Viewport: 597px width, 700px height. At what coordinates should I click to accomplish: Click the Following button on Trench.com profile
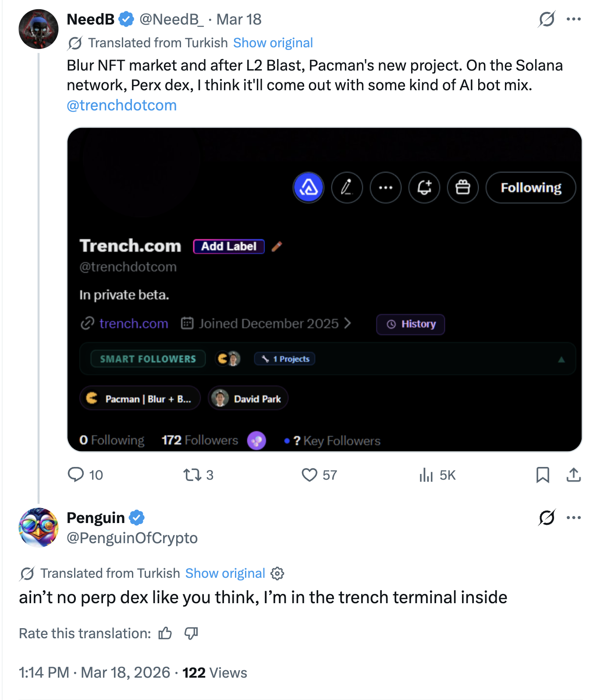[x=530, y=187]
